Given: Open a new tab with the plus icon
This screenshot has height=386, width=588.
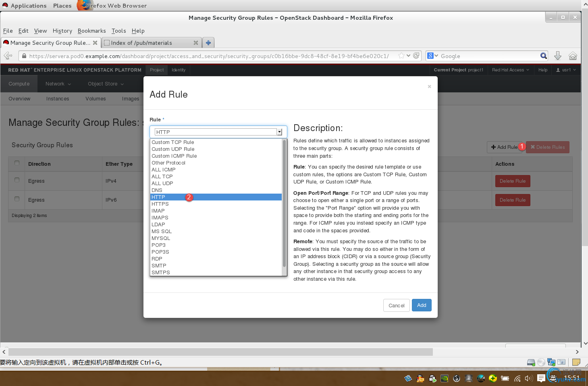Looking at the screenshot, I should 208,42.
